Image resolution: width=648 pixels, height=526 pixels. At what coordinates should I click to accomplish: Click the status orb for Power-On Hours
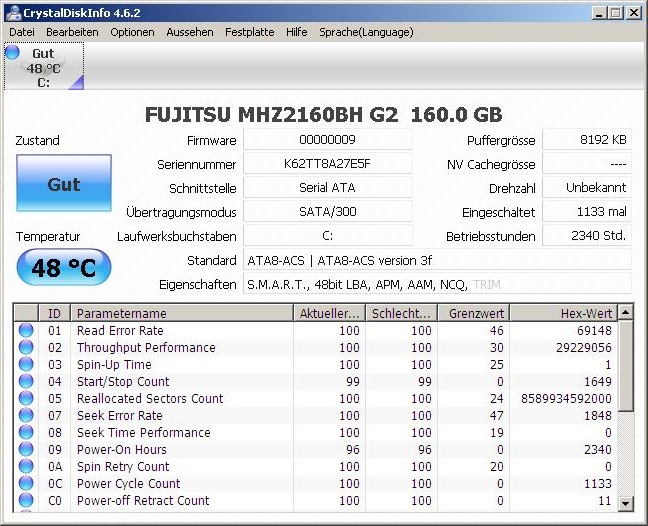tap(26, 449)
